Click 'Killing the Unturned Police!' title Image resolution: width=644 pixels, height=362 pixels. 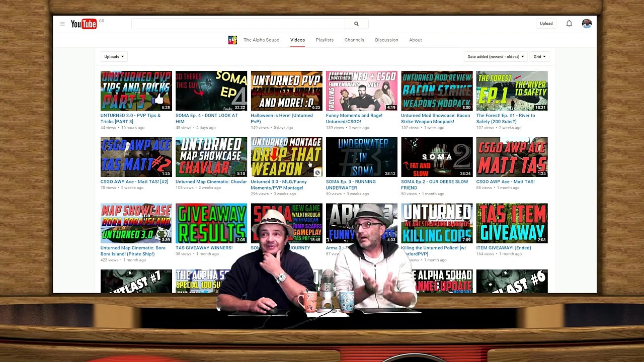coord(434,251)
